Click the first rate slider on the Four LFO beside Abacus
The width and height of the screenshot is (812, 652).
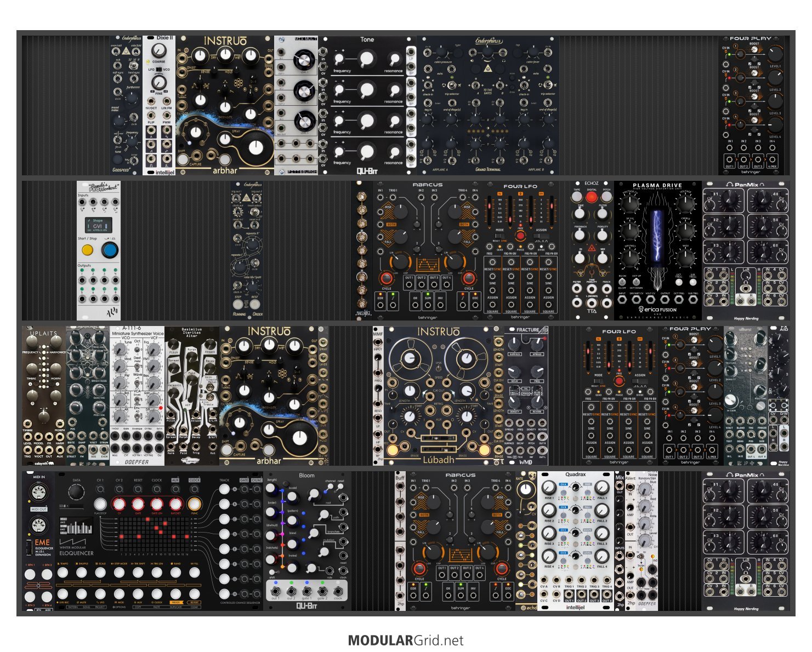pos(491,210)
